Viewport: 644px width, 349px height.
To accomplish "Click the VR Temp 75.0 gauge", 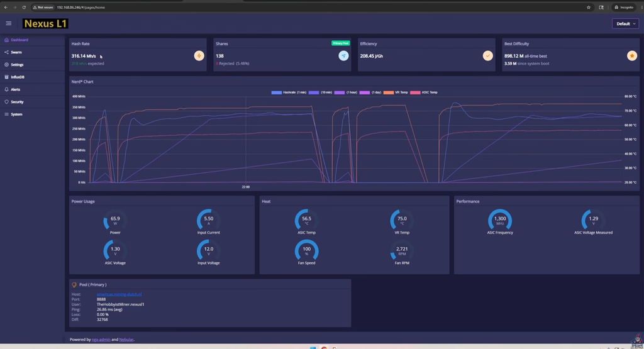I will tap(402, 221).
